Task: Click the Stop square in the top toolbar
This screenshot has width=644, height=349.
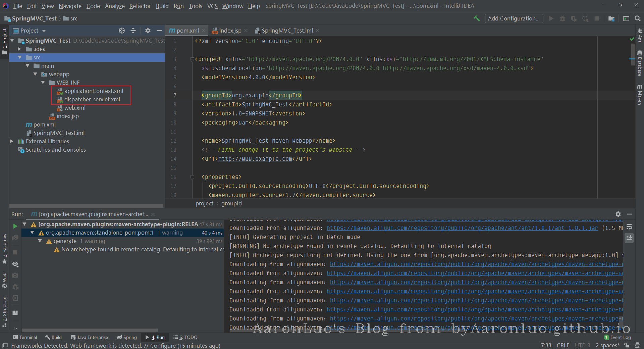Action: [x=597, y=18]
